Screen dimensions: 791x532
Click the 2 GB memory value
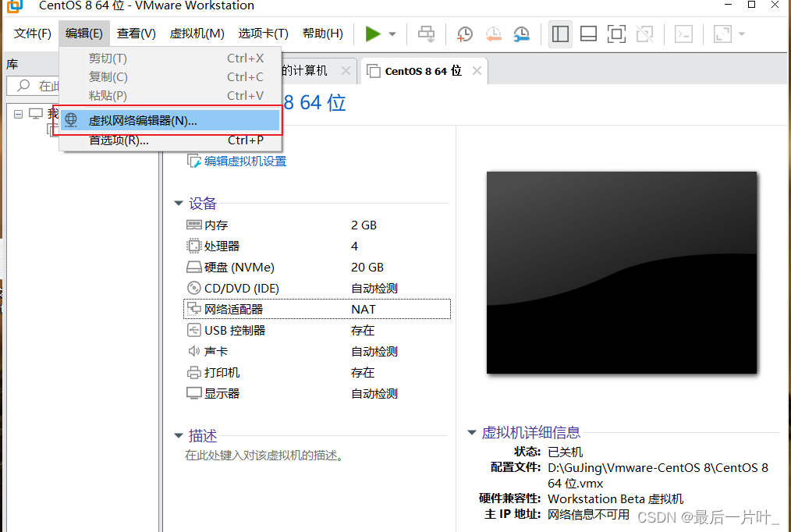point(364,225)
